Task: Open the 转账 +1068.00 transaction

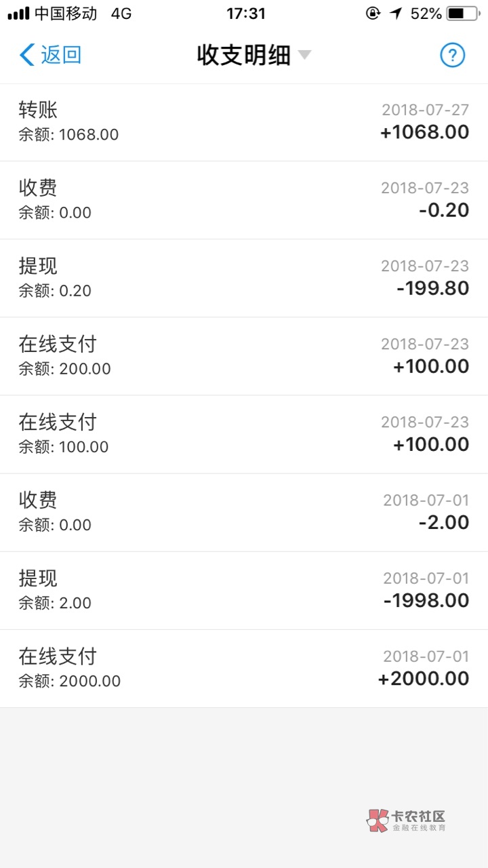Action: coord(244,122)
